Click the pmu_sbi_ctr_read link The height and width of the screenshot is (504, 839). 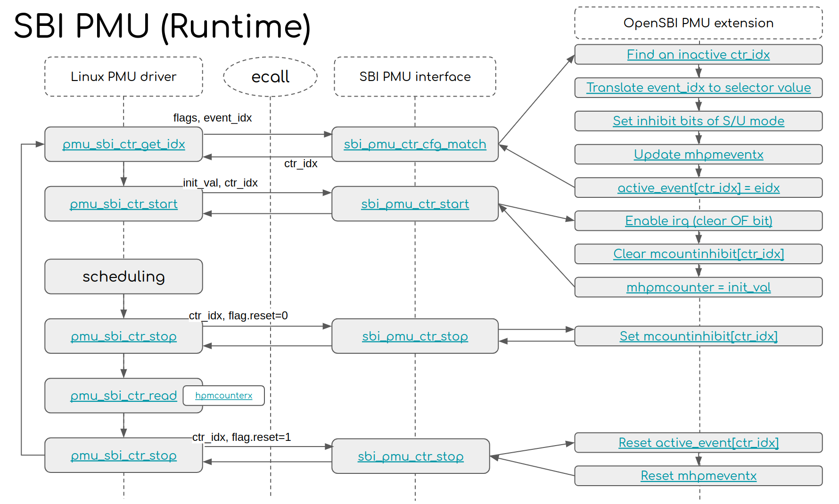tap(123, 396)
